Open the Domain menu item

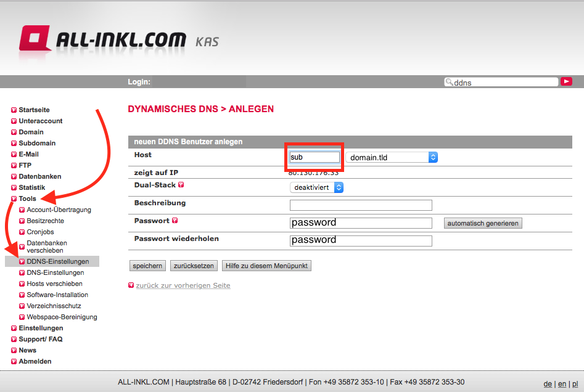[x=31, y=132]
